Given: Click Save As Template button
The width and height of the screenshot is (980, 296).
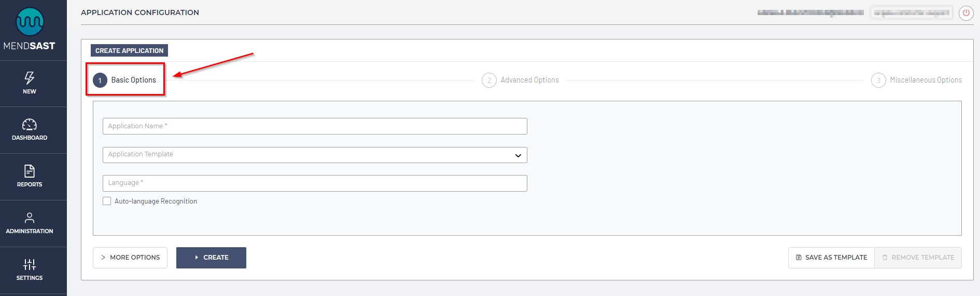Looking at the screenshot, I should pyautogui.click(x=831, y=258).
